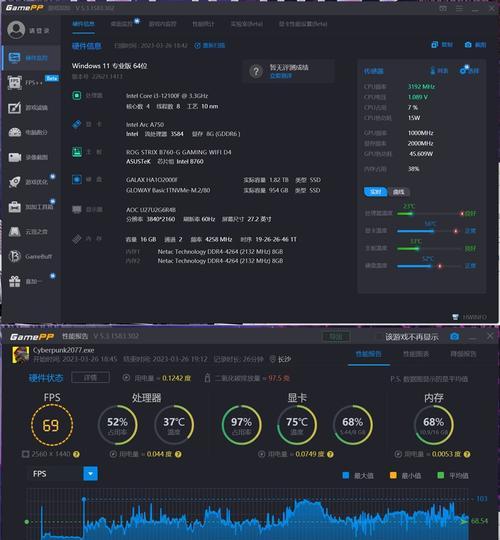
Task: Click the user avatar login icon
Action: [x=16, y=30]
